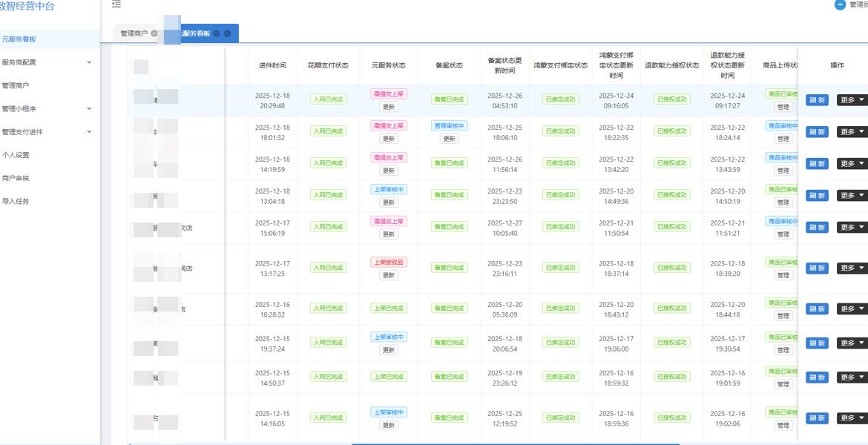This screenshot has height=445, width=868.
Task: Close the 管理商户 tab
Action: 154,33
